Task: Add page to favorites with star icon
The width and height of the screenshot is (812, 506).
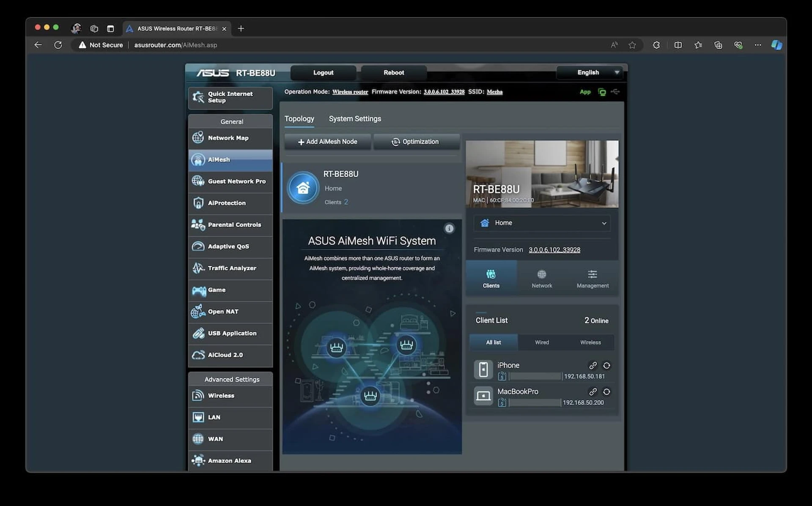Action: (x=632, y=45)
